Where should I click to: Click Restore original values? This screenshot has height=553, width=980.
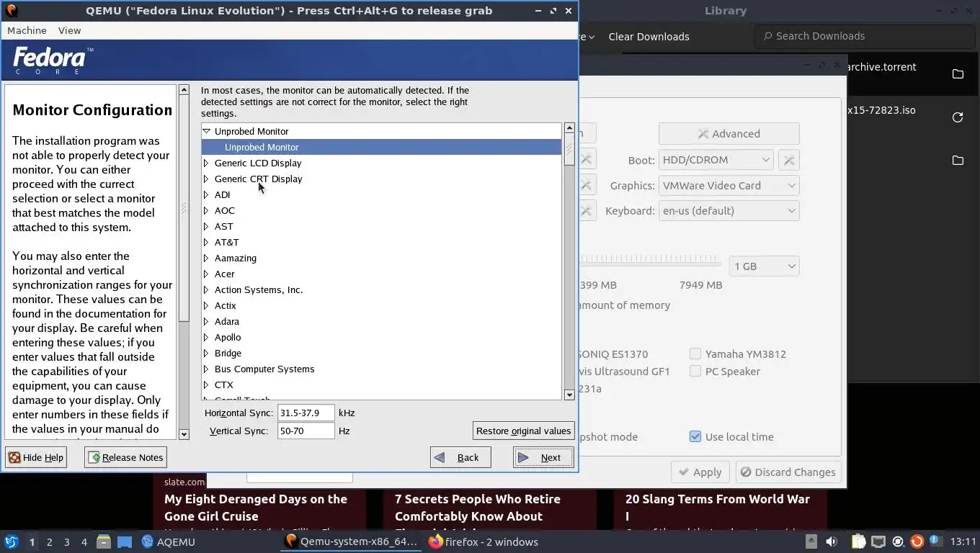(523, 431)
